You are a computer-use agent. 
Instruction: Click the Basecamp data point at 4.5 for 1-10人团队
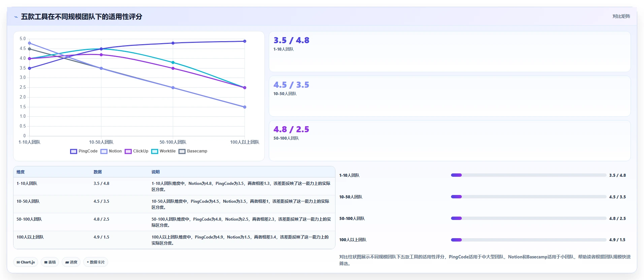click(x=30, y=49)
